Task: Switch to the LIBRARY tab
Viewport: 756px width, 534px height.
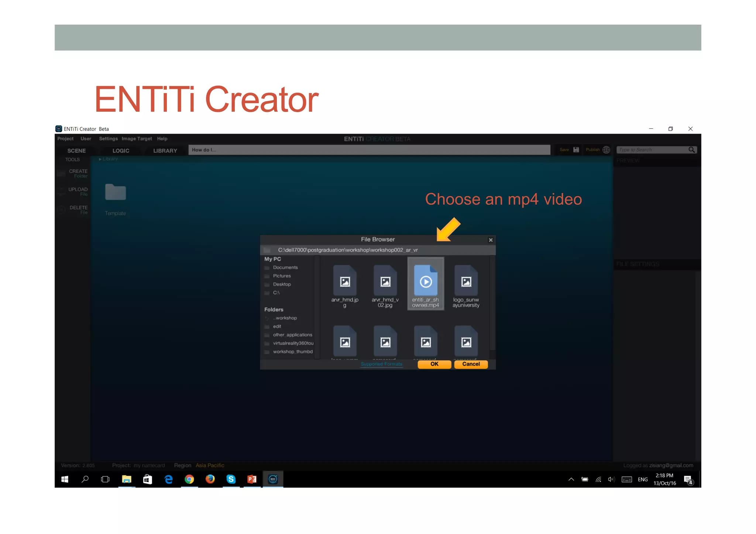Action: [x=165, y=151]
